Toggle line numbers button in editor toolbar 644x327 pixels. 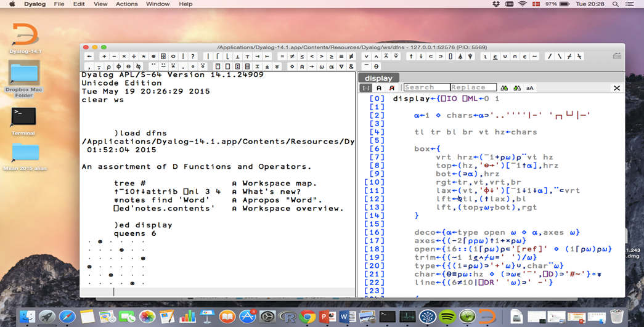point(365,88)
